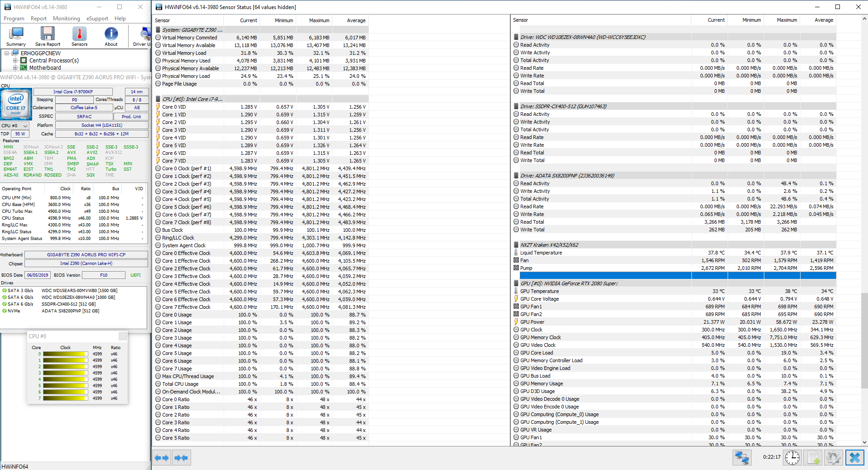The height and width of the screenshot is (470, 868).
Task: Select 'Physical Memory Load' sensor row
Action: 261,76
